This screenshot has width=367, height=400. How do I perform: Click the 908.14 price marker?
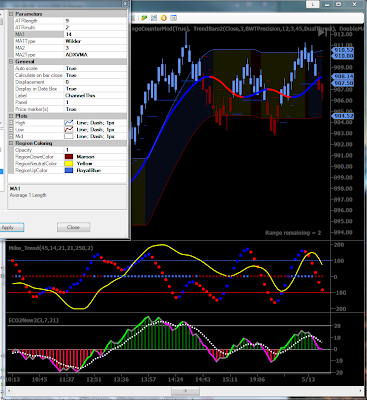(343, 77)
